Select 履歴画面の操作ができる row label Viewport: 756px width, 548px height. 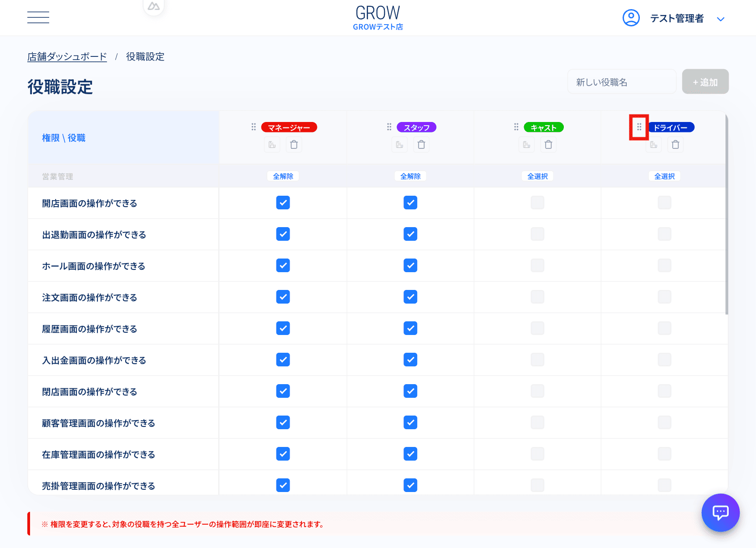pos(89,329)
